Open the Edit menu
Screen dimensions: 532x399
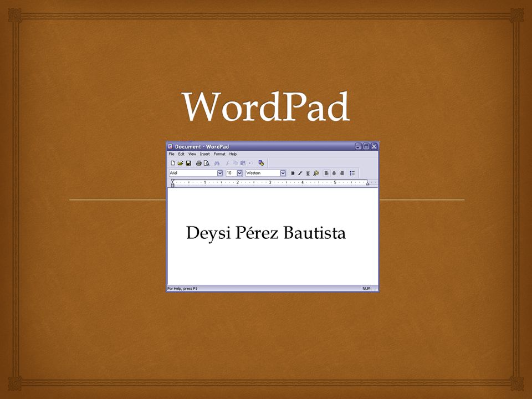(x=182, y=154)
